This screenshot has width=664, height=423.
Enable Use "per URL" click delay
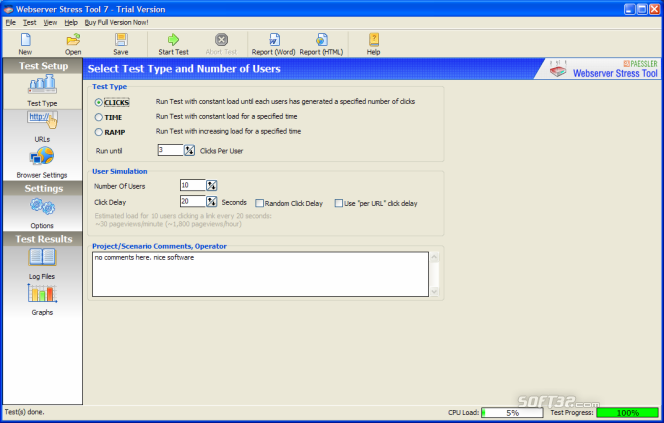[x=338, y=203]
